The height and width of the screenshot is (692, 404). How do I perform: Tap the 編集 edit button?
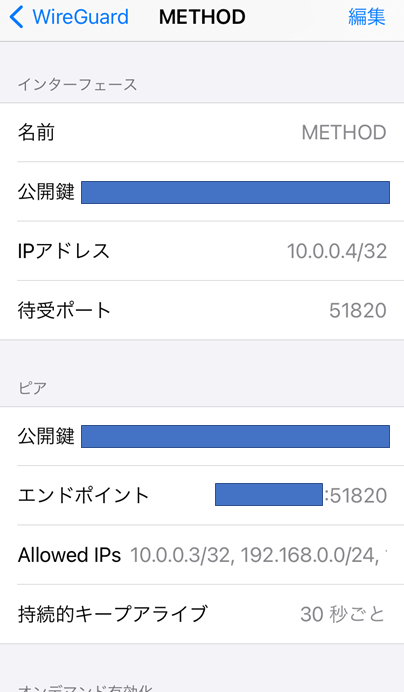[x=366, y=17]
